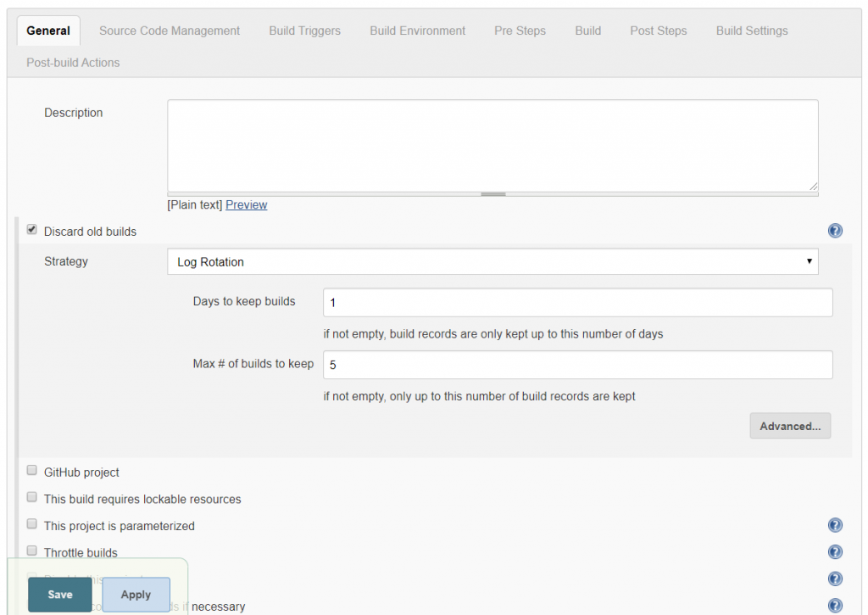Click the 'Max # of builds to keep' label

point(253,364)
